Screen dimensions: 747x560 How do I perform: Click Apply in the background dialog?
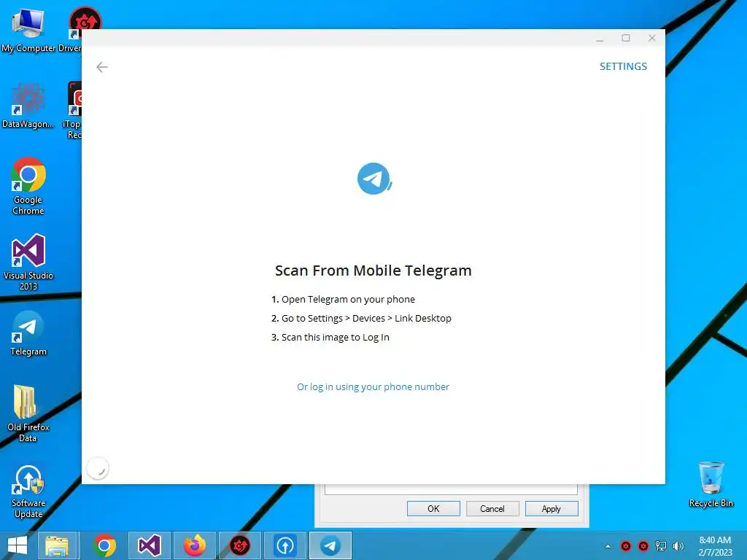pos(551,508)
